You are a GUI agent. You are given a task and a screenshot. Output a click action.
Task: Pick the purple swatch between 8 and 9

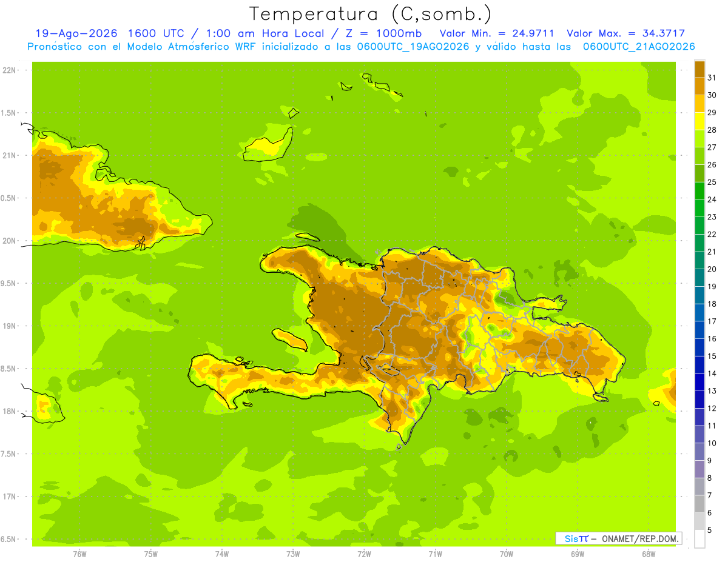pyautogui.click(x=699, y=469)
